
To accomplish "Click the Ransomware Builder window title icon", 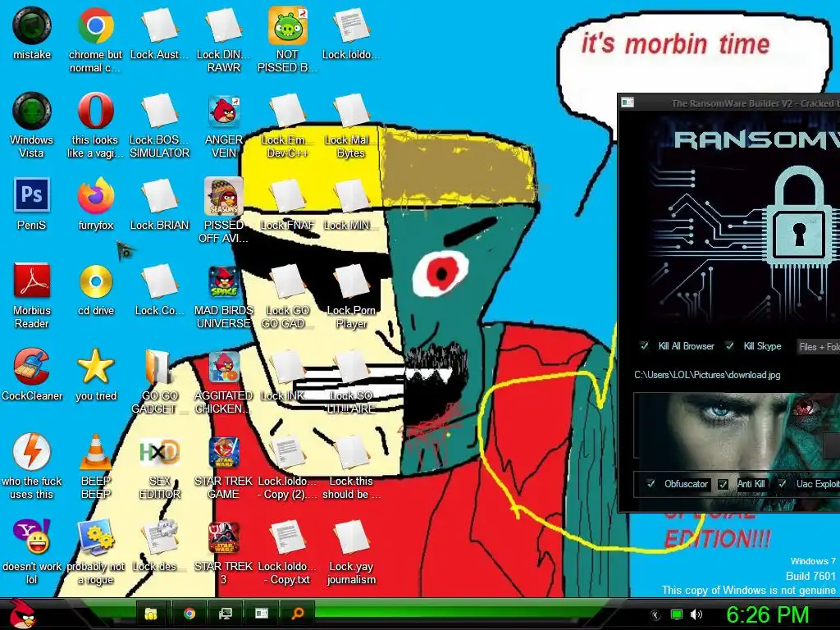I will 628,102.
